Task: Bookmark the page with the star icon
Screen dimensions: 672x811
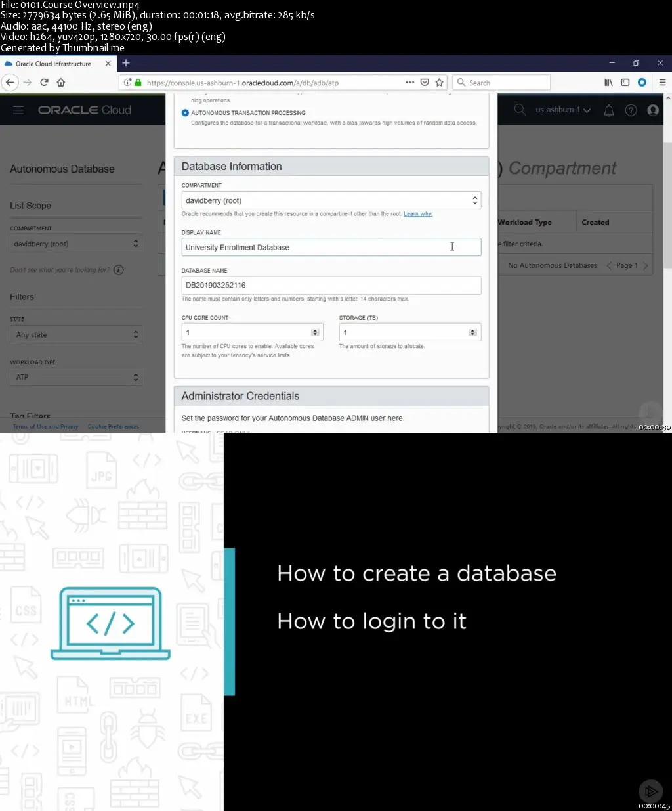Action: 440,82
